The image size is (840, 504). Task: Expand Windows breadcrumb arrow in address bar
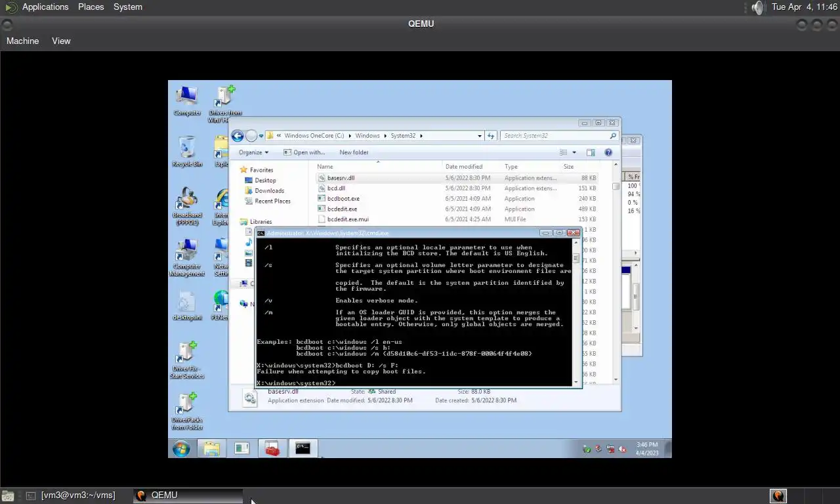pyautogui.click(x=385, y=136)
